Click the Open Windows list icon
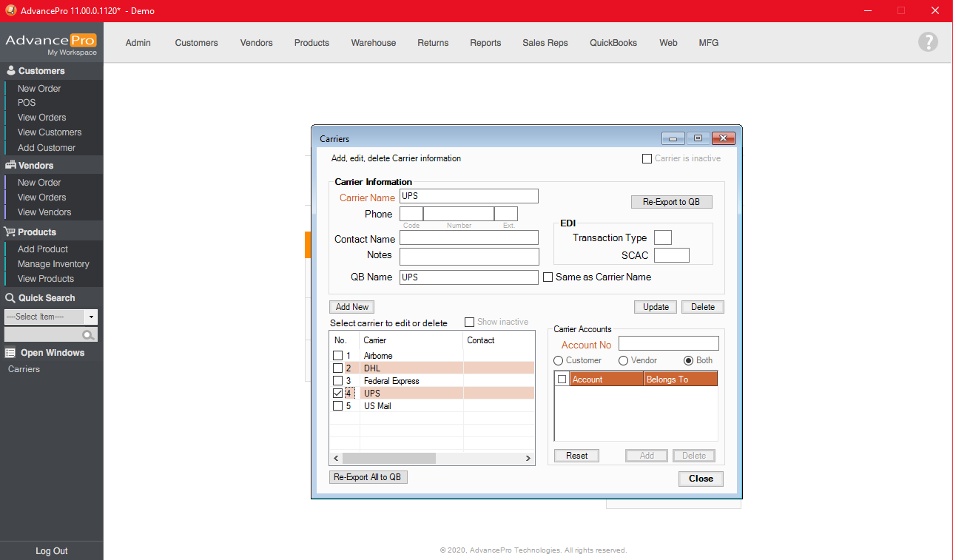Viewport: 953px width, 560px height. click(x=10, y=353)
